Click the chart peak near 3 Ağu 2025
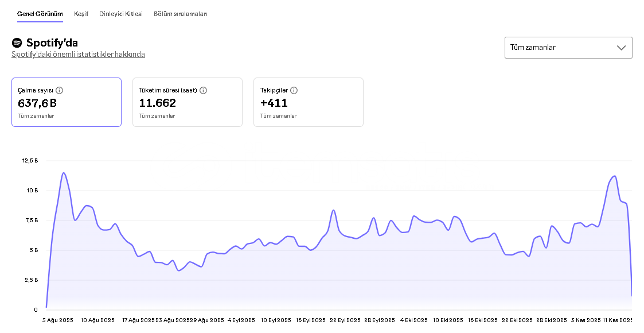Viewport: 644px width, 333px height. [x=64, y=173]
